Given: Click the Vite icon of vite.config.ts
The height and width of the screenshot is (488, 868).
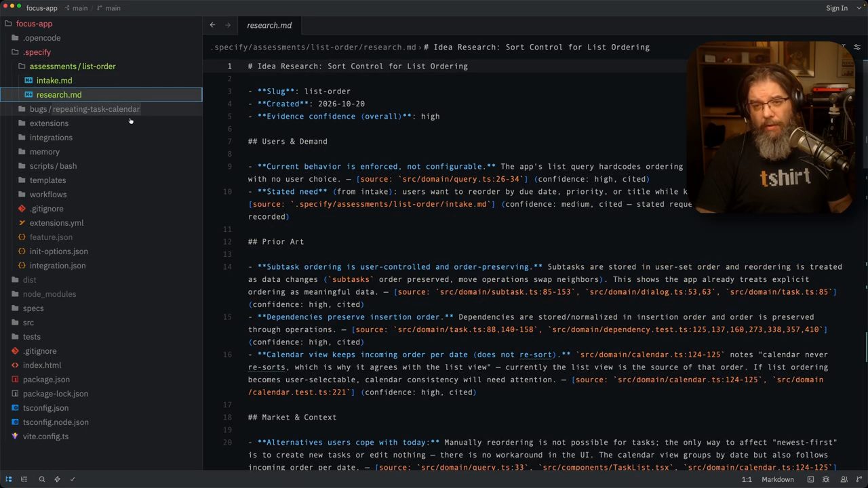Looking at the screenshot, I should coord(15,436).
